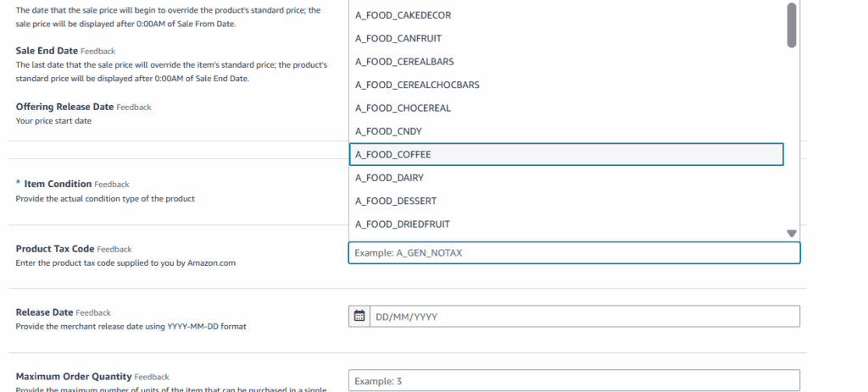868x392 pixels.
Task: Pick the A_FOOD_CNDY tax code
Action: point(388,131)
